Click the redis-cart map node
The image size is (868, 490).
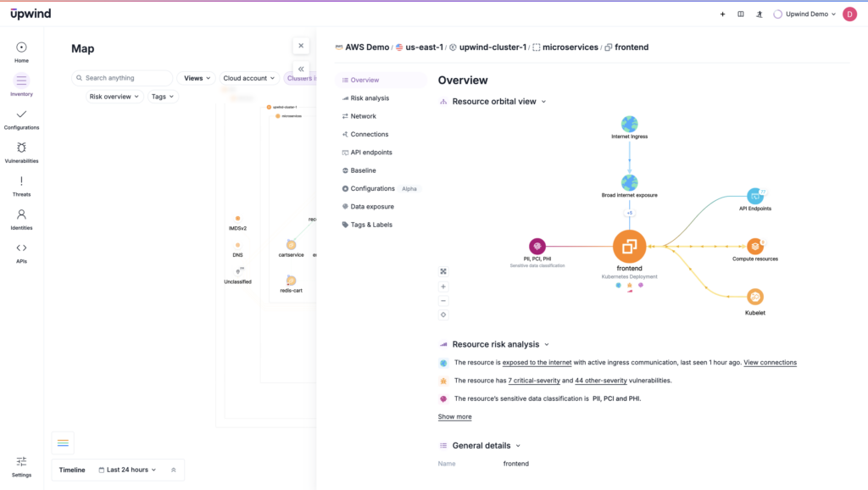coord(292,281)
